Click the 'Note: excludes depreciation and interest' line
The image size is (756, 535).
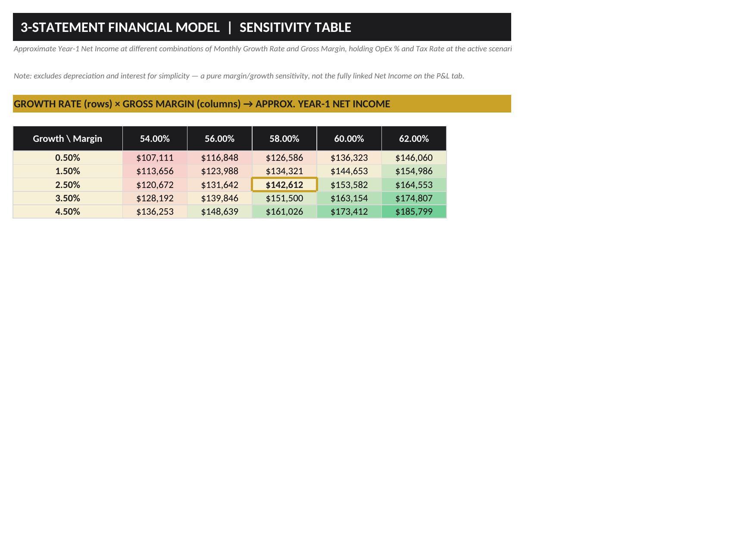(239, 76)
